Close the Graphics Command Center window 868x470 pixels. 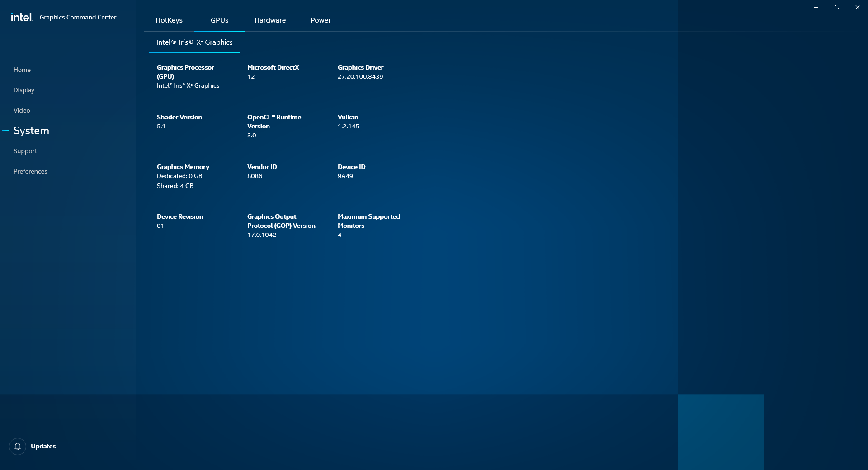[858, 7]
